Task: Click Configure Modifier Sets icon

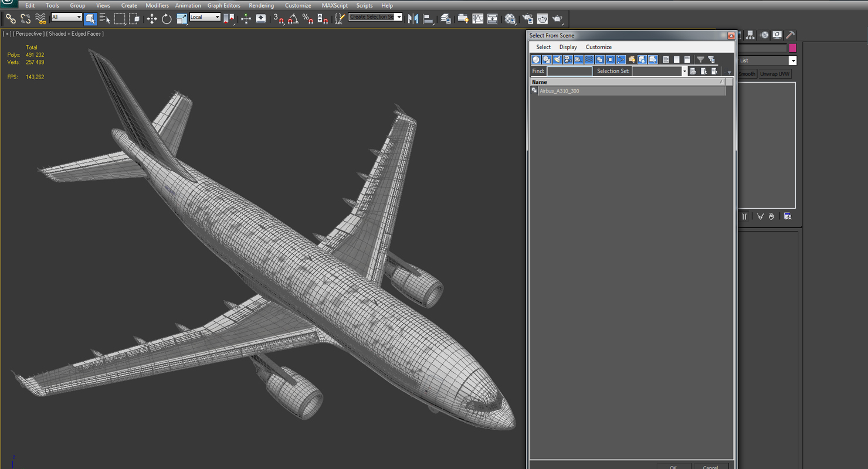Action: (787, 216)
